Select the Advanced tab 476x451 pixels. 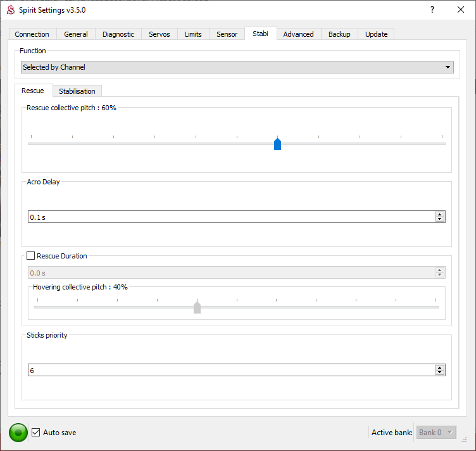(x=298, y=34)
